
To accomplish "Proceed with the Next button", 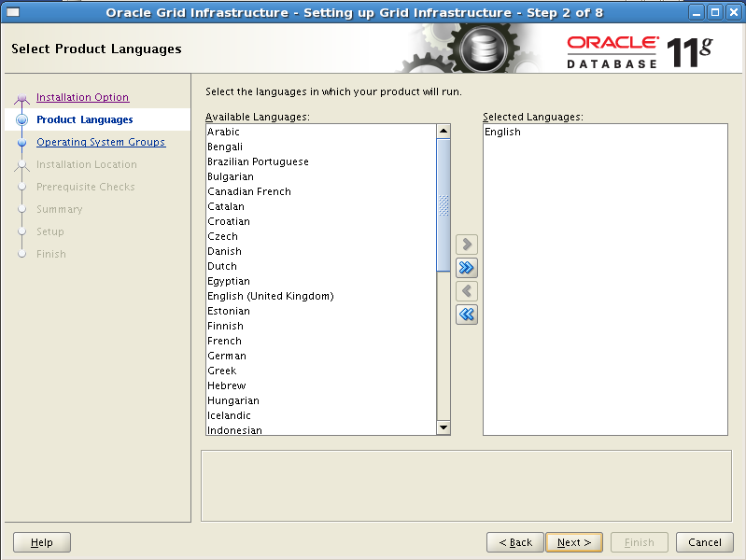I will pos(574,542).
